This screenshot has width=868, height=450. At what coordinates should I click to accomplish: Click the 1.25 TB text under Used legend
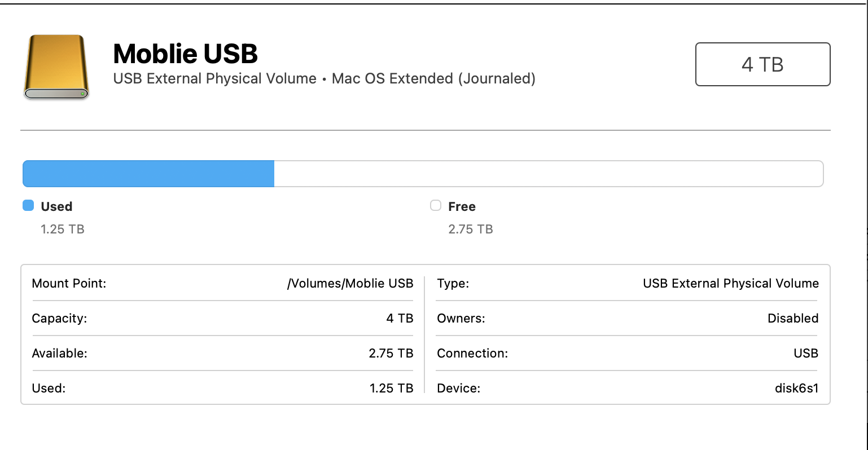pyautogui.click(x=63, y=229)
